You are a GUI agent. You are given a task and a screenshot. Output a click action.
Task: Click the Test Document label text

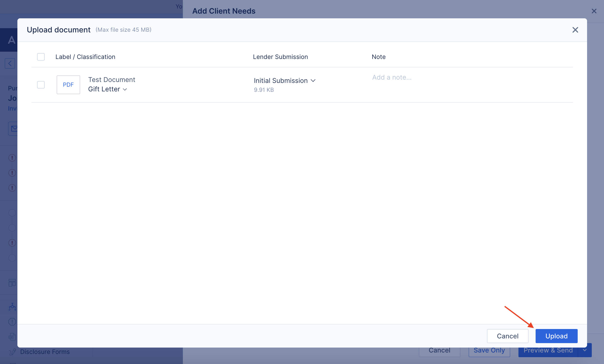112,80
